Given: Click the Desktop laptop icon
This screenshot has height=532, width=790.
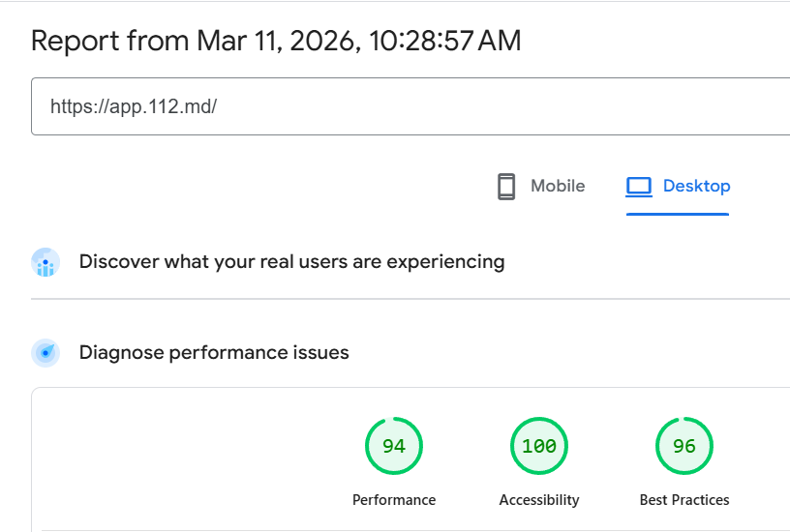Looking at the screenshot, I should tap(639, 187).
